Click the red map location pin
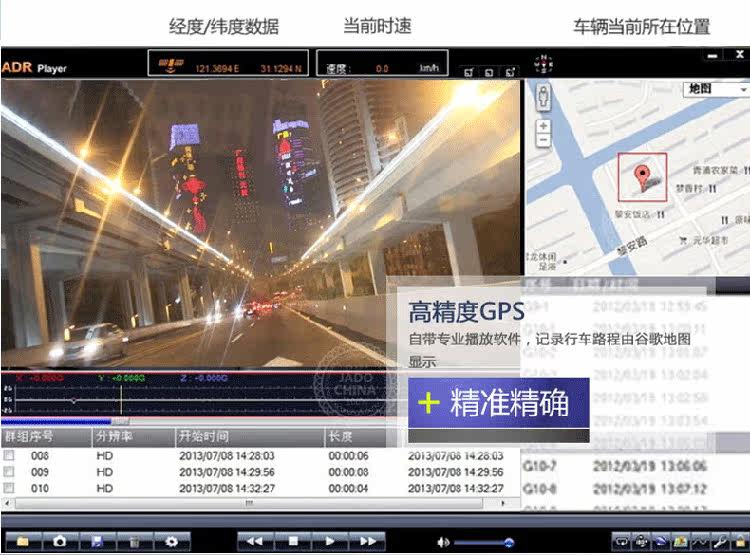The image size is (750, 555). tap(642, 178)
